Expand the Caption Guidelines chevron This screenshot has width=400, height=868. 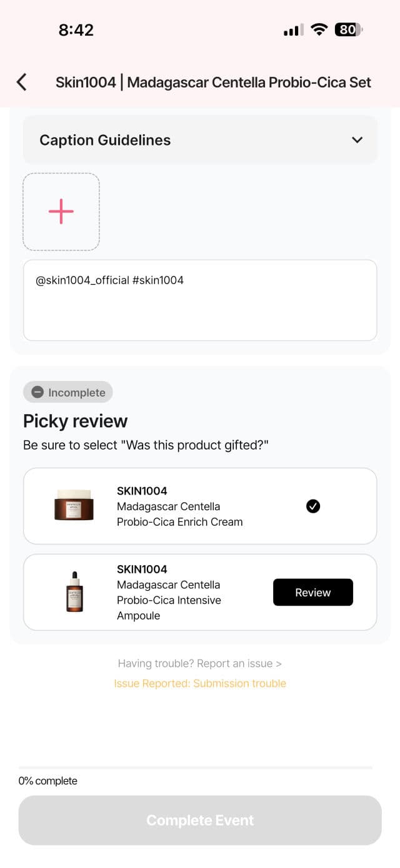tap(357, 140)
